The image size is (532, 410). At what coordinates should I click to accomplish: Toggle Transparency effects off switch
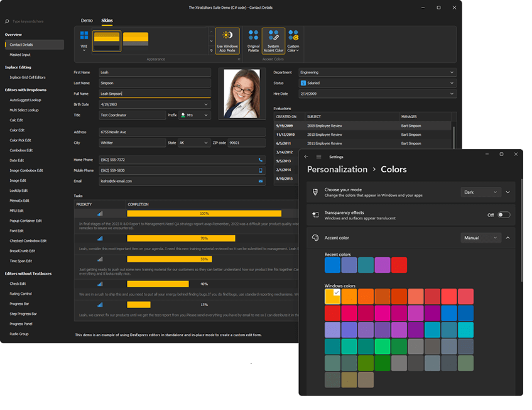point(502,214)
